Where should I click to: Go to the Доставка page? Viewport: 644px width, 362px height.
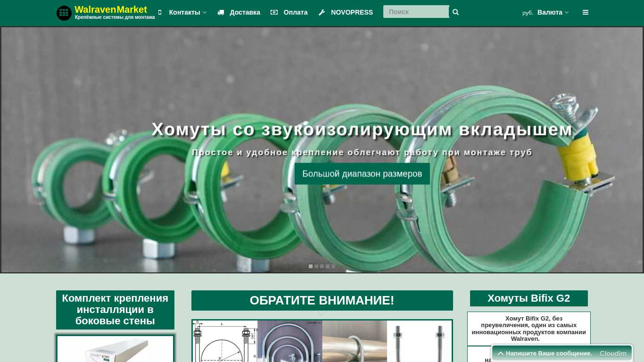[245, 12]
